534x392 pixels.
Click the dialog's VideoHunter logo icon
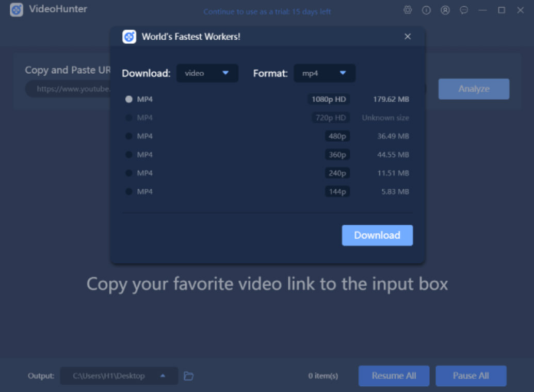[129, 37]
